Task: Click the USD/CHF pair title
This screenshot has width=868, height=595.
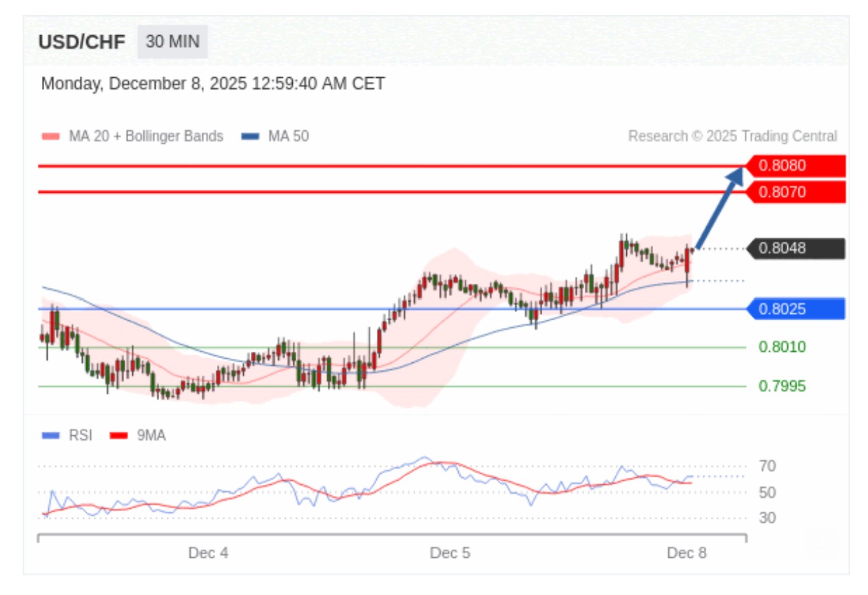Action: (x=82, y=43)
